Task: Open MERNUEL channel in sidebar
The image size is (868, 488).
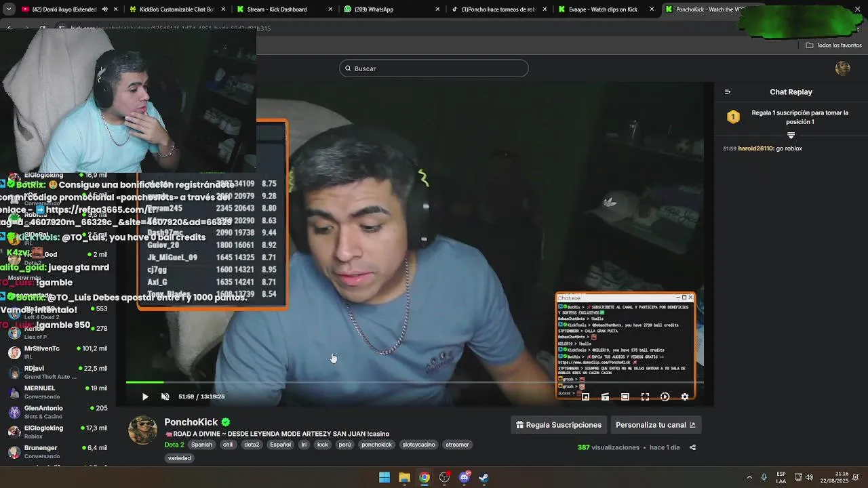Action: coord(58,392)
